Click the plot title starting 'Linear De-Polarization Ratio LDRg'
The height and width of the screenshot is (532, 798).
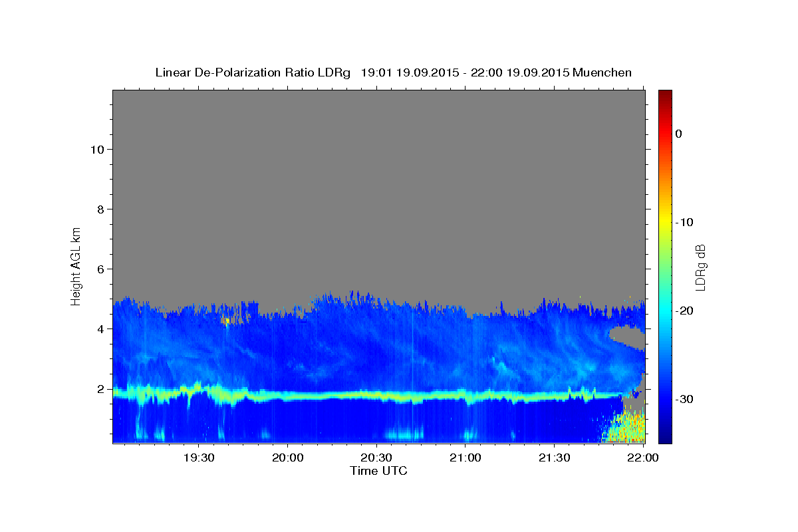(x=393, y=72)
